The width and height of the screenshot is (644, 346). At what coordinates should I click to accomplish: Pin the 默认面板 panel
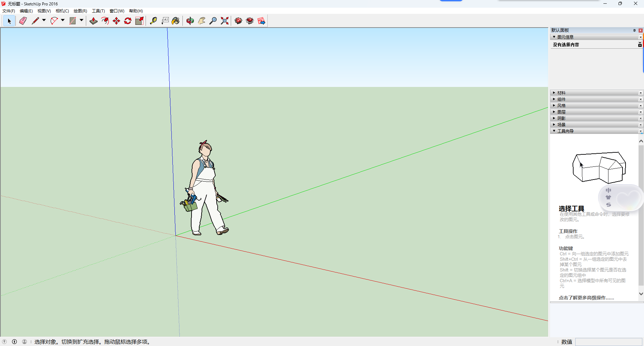point(634,30)
